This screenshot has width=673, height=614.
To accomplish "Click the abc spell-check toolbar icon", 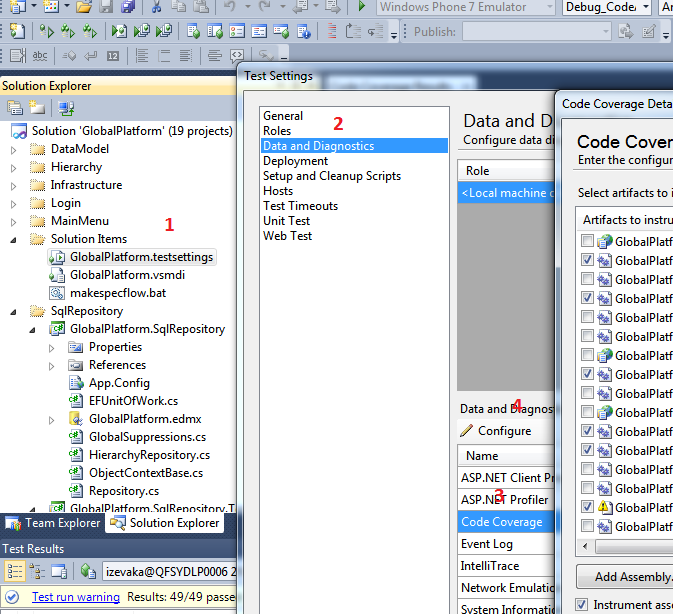I will point(39,56).
